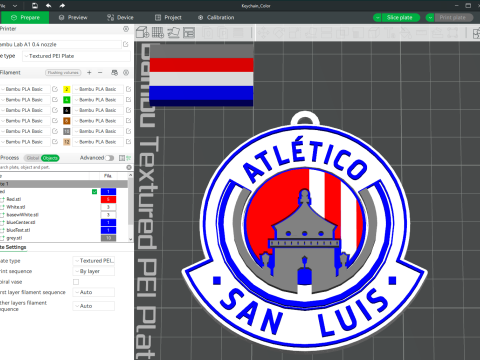Redo the last action
The width and height of the screenshot is (480, 360).
tap(62, 6)
